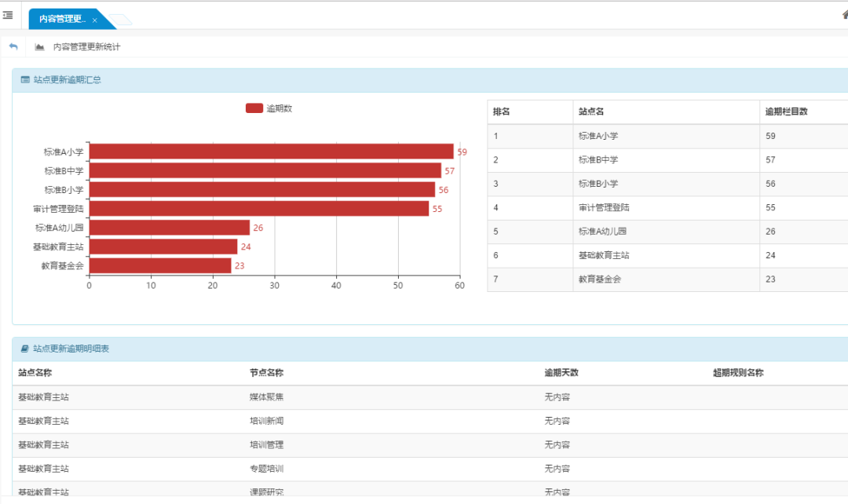The image size is (848, 504).
Task: Click the red 逾期数 legend swatch
Action: point(254,108)
